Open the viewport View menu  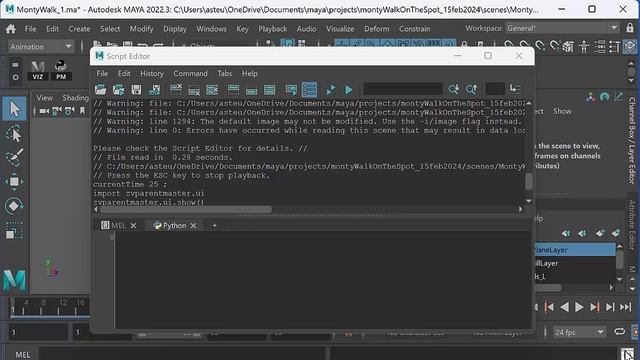coord(44,98)
